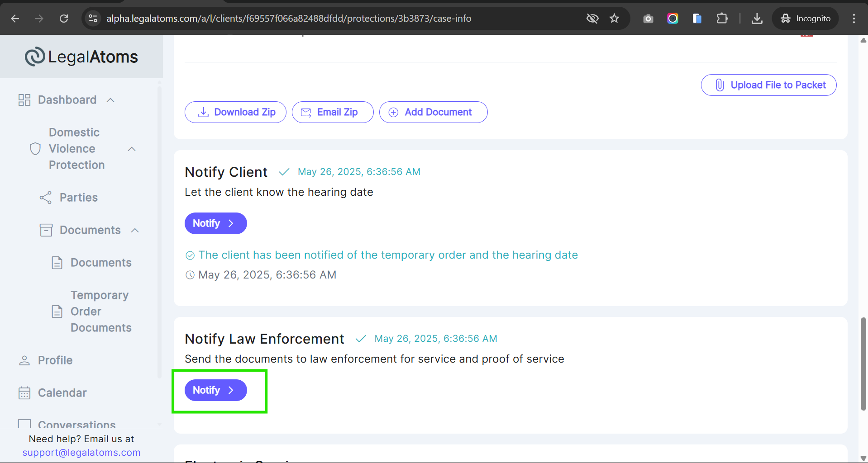This screenshot has width=868, height=463.
Task: Click Upload File to Packet button
Action: tap(768, 85)
